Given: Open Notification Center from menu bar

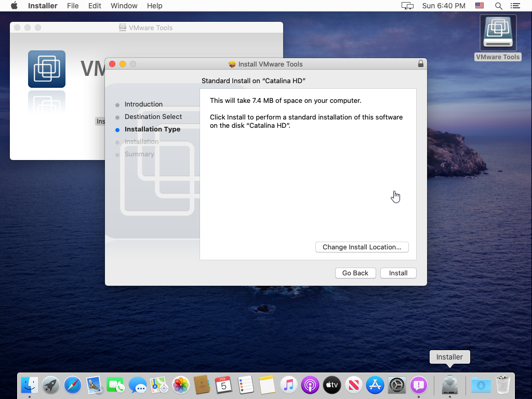Looking at the screenshot, I should (x=515, y=6).
